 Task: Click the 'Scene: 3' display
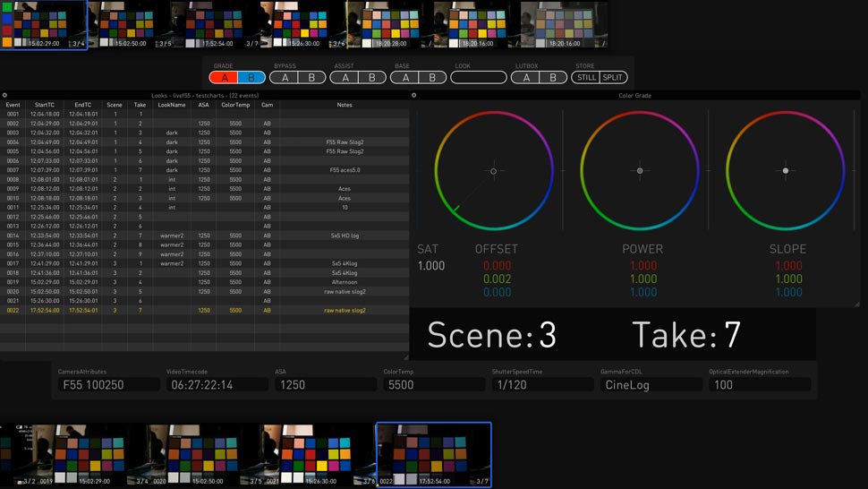click(x=491, y=334)
